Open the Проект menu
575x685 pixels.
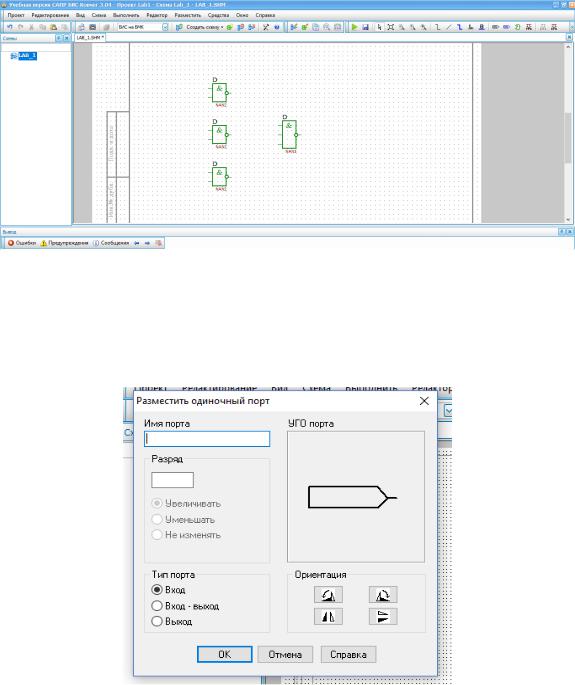[16, 15]
